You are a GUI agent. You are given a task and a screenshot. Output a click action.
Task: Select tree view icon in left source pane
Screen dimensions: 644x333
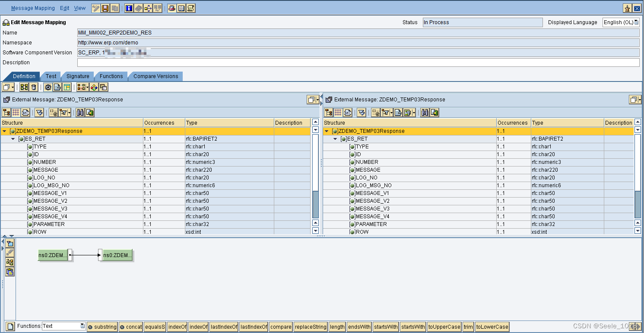6,113
